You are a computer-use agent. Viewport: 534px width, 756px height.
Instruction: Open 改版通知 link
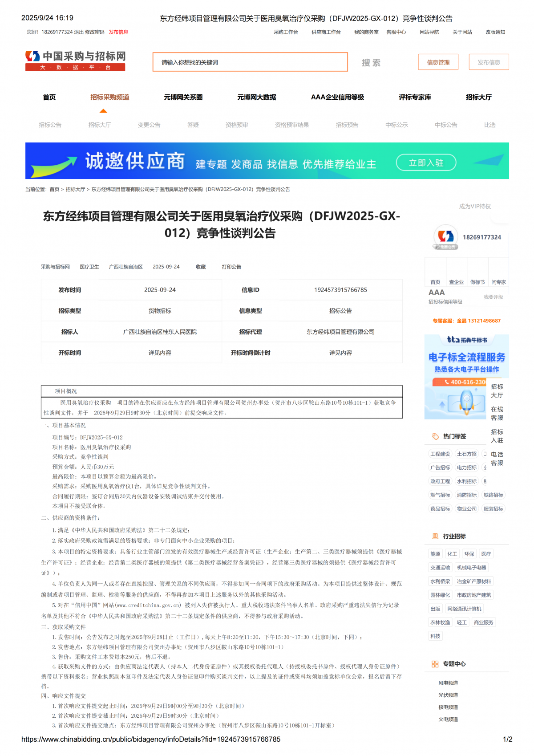point(495,32)
